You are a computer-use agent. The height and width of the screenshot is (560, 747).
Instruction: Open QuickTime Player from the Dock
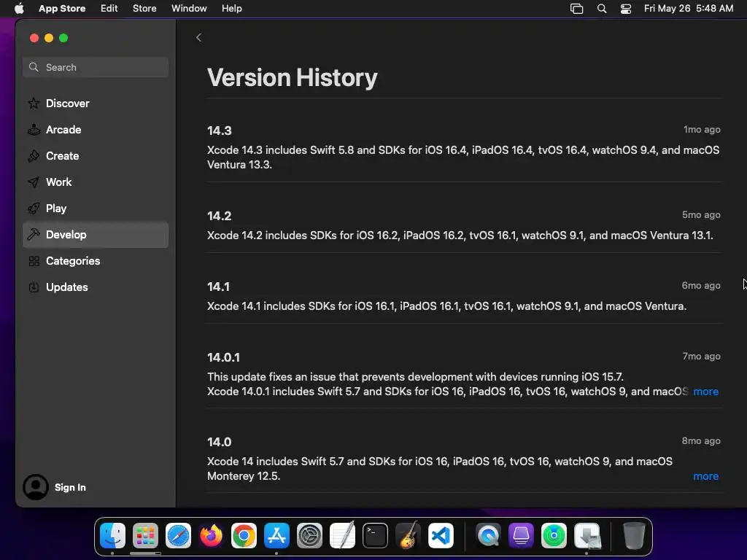click(x=488, y=536)
